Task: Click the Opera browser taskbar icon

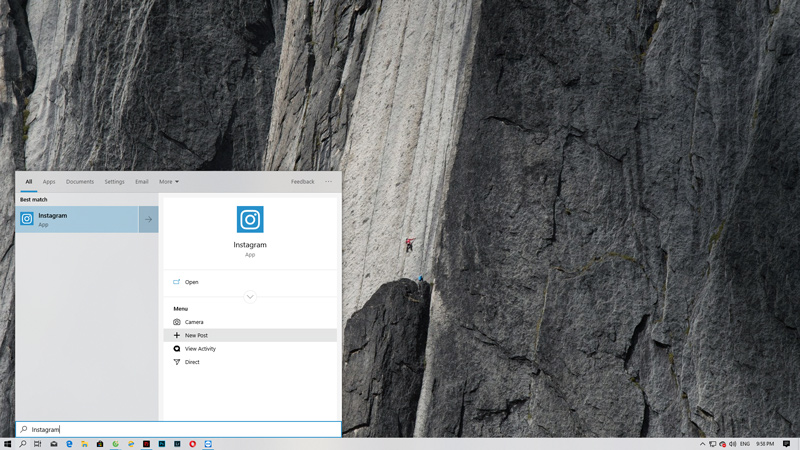Action: tap(193, 443)
